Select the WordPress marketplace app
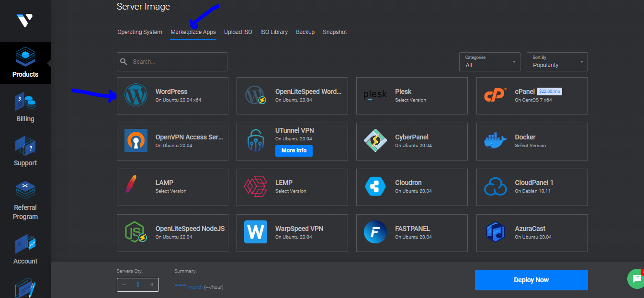644x298 pixels. tap(172, 95)
